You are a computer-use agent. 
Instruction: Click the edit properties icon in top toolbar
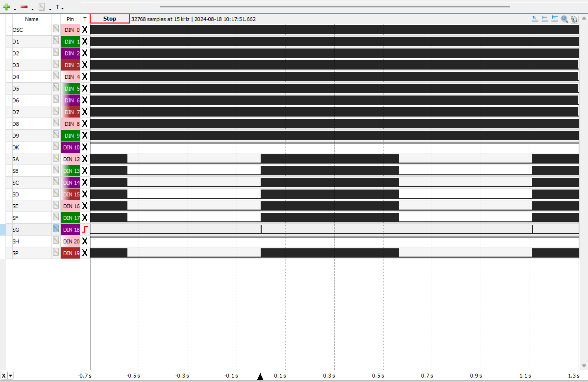tap(42, 7)
